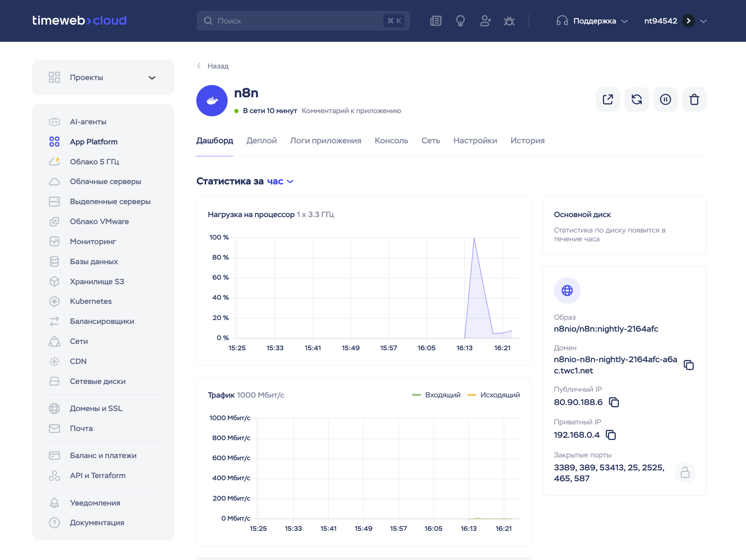This screenshot has height=560, width=746.
Task: Open the news feed icon in header
Action: click(x=436, y=21)
